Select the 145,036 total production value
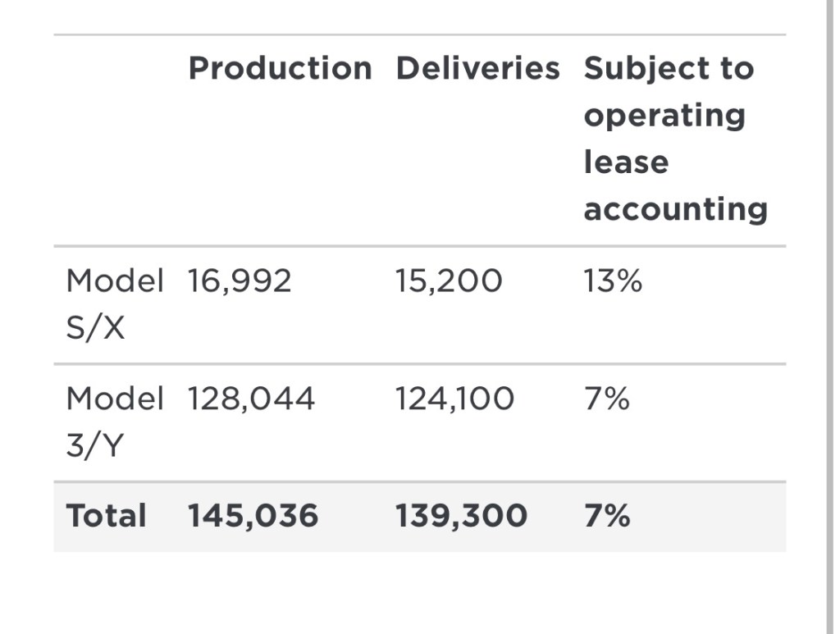Viewport: 840px width, 634px height. point(253,517)
